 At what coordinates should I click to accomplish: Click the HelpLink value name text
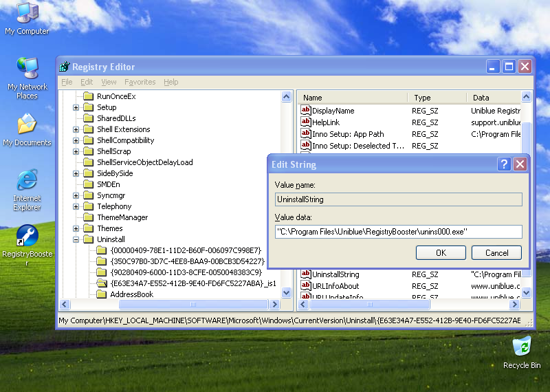[x=326, y=122]
